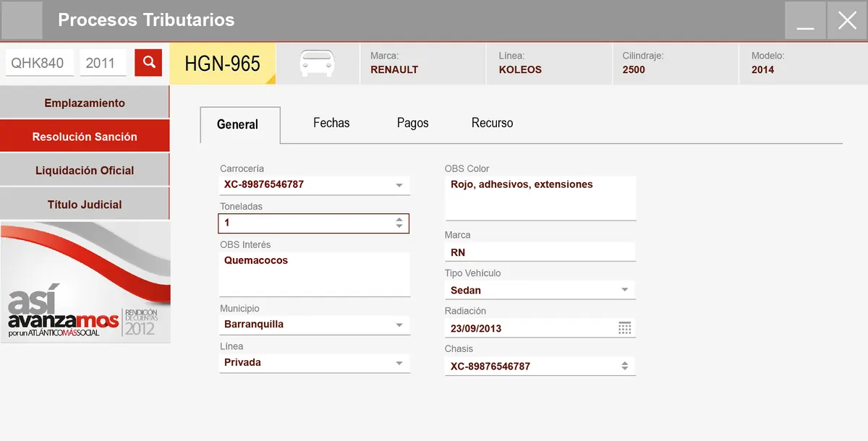Click the OBS Interés text area
The height and width of the screenshot is (441, 868).
tap(315, 275)
